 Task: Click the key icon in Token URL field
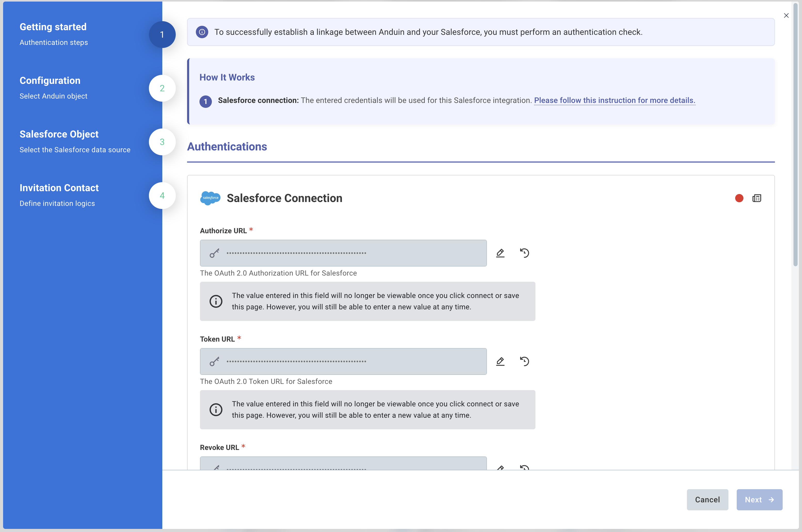[x=214, y=361]
